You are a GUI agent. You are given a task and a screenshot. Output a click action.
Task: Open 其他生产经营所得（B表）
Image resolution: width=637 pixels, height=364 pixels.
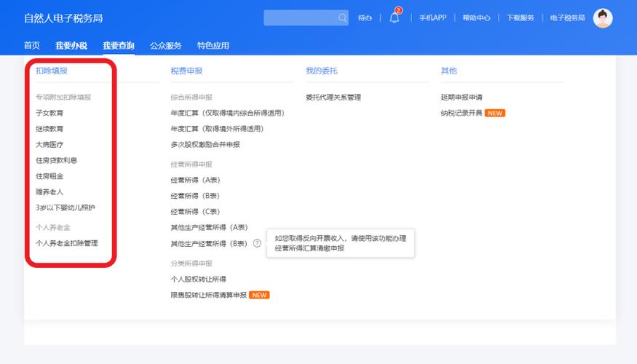[209, 244]
